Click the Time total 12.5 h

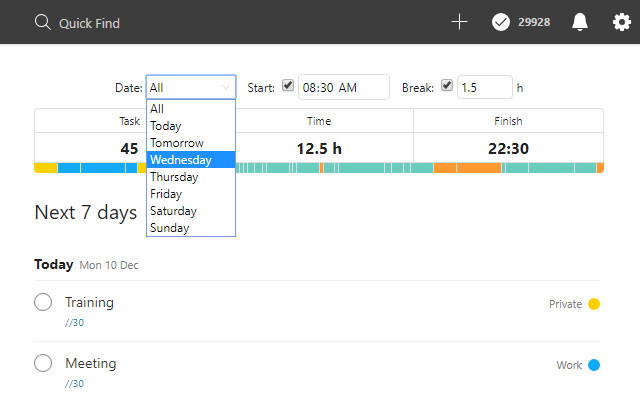click(319, 149)
